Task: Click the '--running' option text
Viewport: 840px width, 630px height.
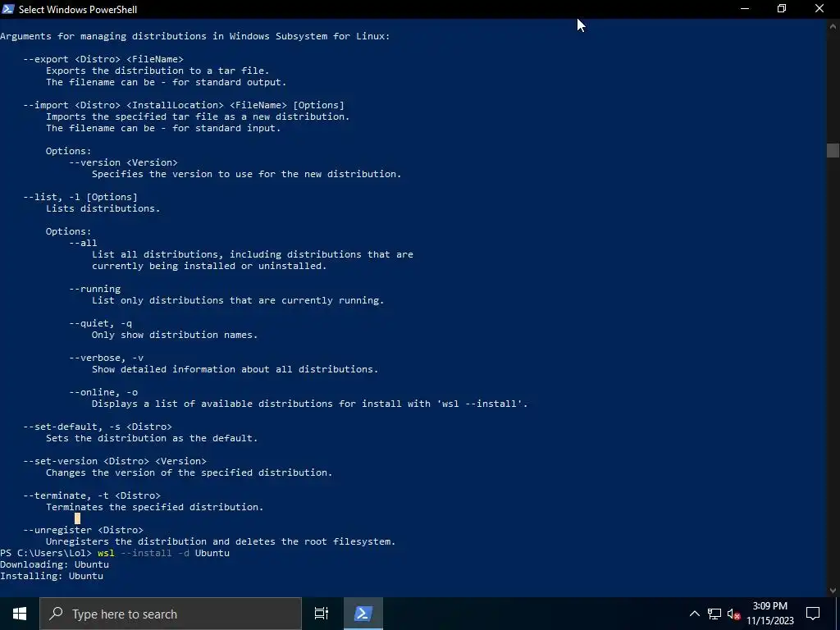Action: (x=95, y=289)
